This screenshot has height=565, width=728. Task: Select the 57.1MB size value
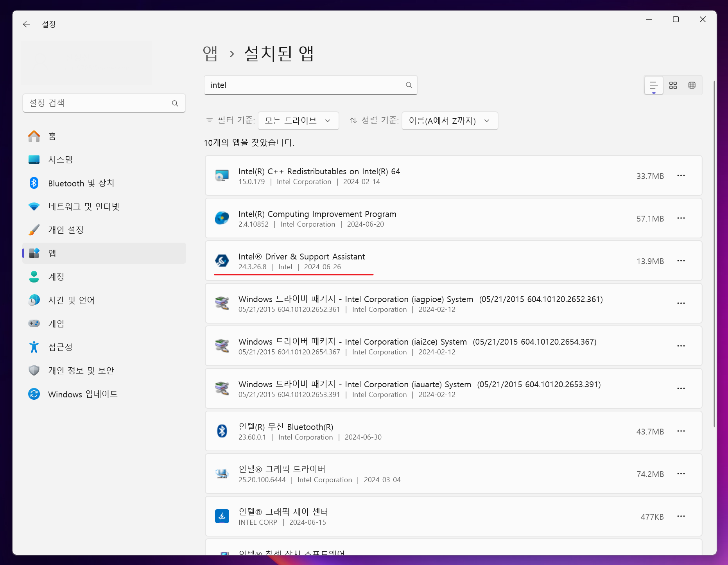(650, 219)
